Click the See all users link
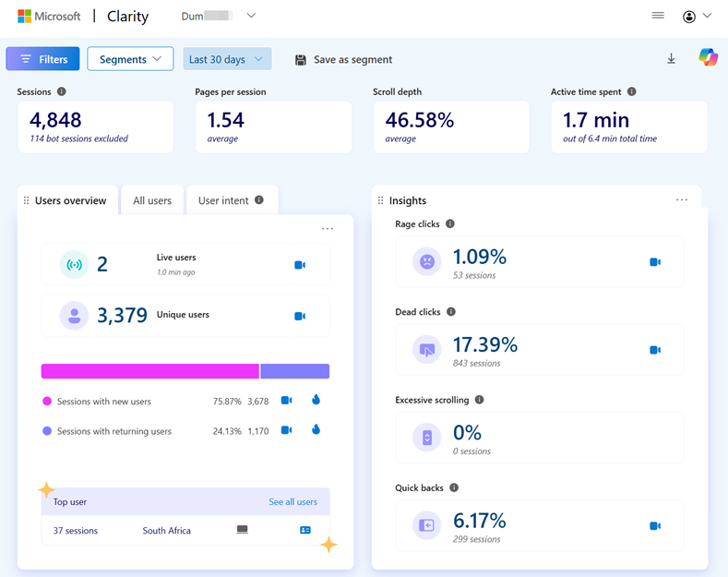Screen dimensions: 728x577 click(x=292, y=502)
